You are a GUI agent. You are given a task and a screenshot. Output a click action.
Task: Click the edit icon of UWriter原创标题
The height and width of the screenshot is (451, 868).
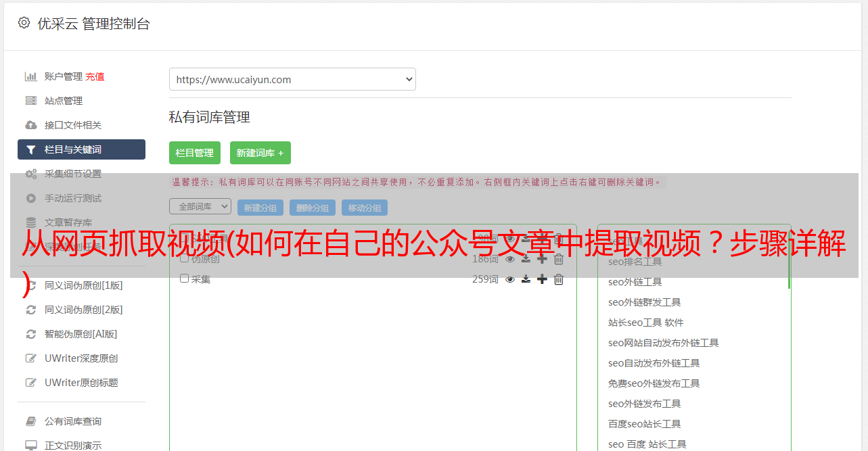point(30,383)
